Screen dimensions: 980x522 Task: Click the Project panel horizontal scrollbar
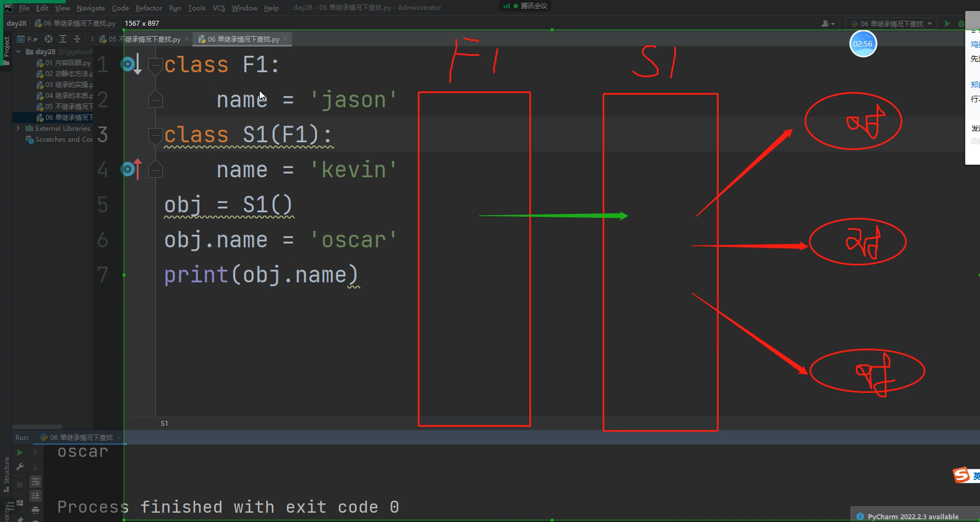point(37,427)
